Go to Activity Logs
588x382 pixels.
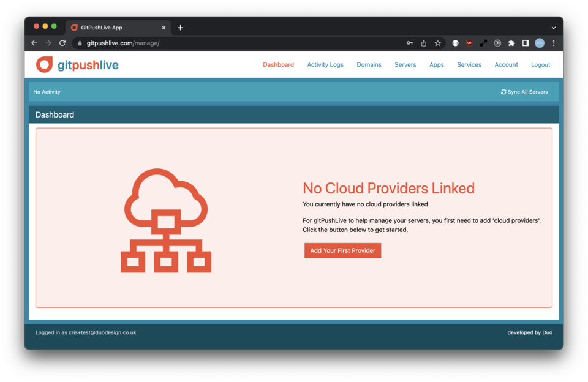click(325, 64)
